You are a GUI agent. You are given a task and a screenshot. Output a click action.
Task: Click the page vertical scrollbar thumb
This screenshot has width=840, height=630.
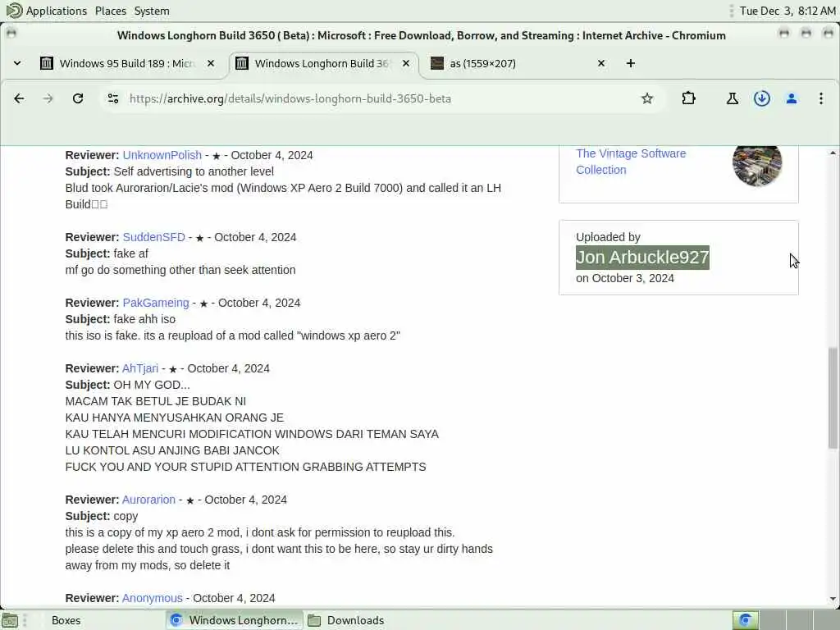pyautogui.click(x=833, y=398)
